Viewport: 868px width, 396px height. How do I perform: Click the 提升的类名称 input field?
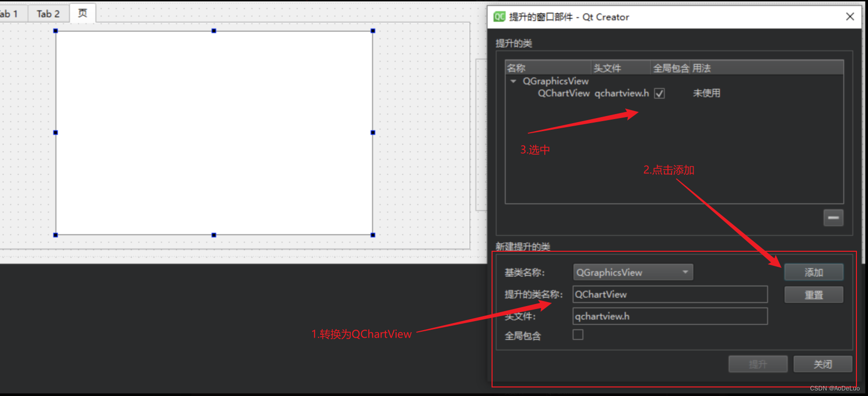tap(670, 294)
